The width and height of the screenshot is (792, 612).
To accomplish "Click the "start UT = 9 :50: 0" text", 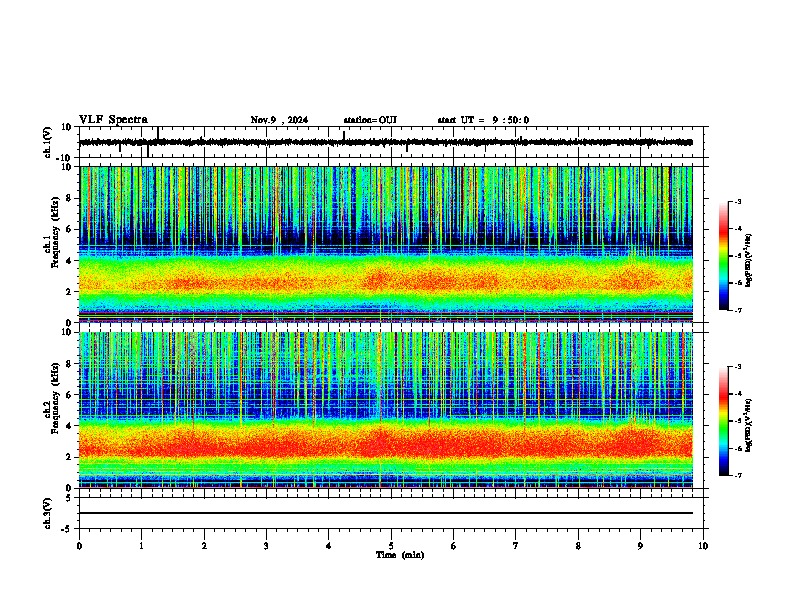I will (483, 120).
